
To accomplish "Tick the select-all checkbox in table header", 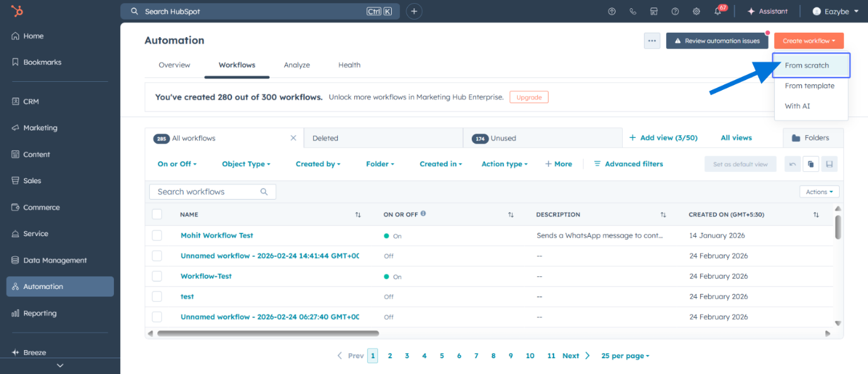I will coord(157,215).
